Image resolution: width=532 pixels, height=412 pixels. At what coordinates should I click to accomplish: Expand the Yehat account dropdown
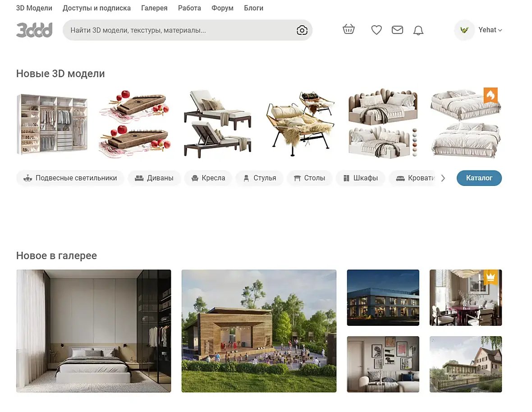(490, 30)
